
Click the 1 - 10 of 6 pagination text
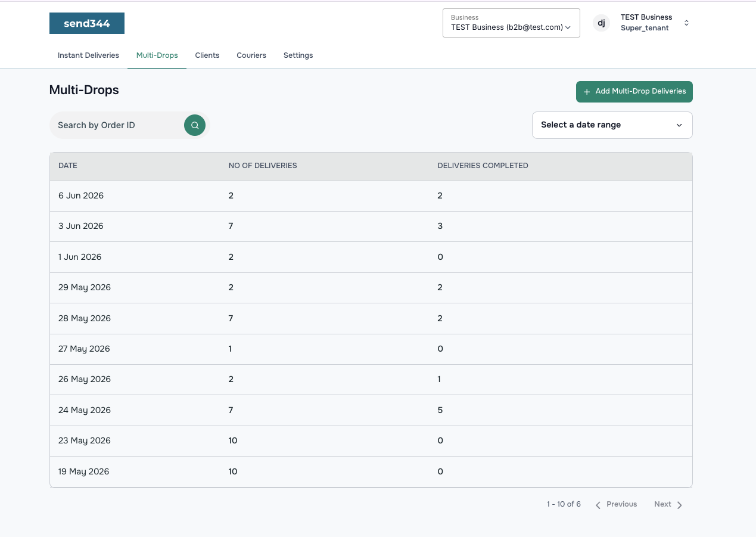click(564, 504)
